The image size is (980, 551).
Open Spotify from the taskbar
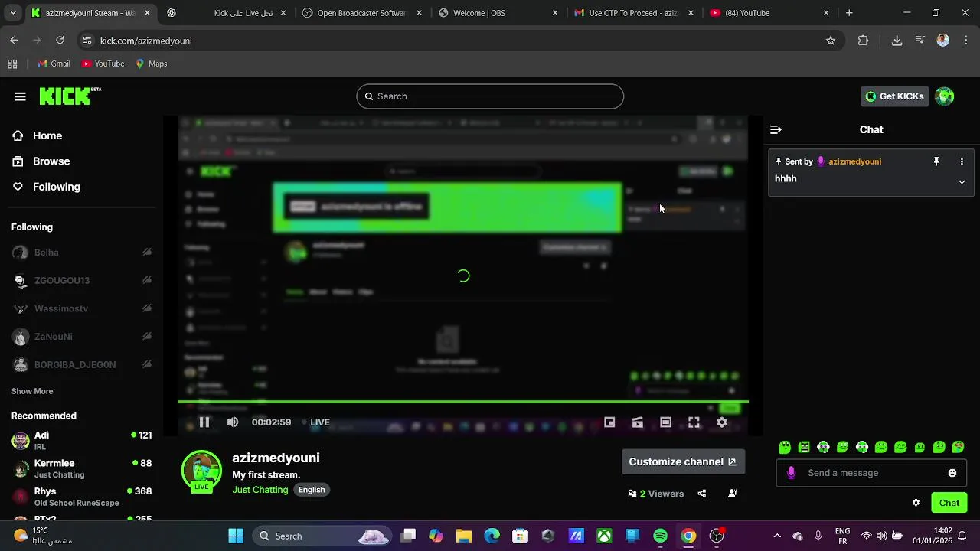(661, 536)
